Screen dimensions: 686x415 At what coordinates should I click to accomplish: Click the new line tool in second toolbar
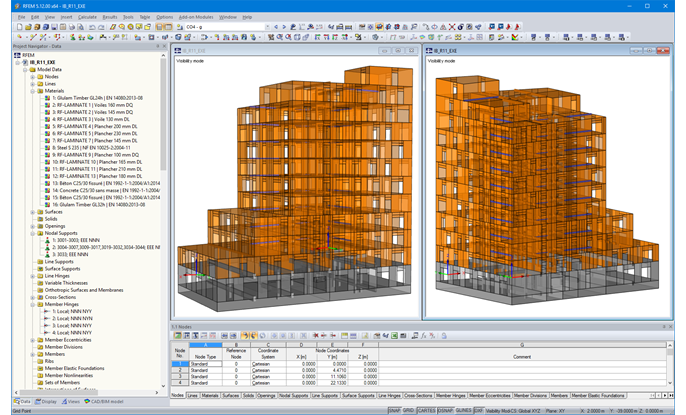pos(32,38)
